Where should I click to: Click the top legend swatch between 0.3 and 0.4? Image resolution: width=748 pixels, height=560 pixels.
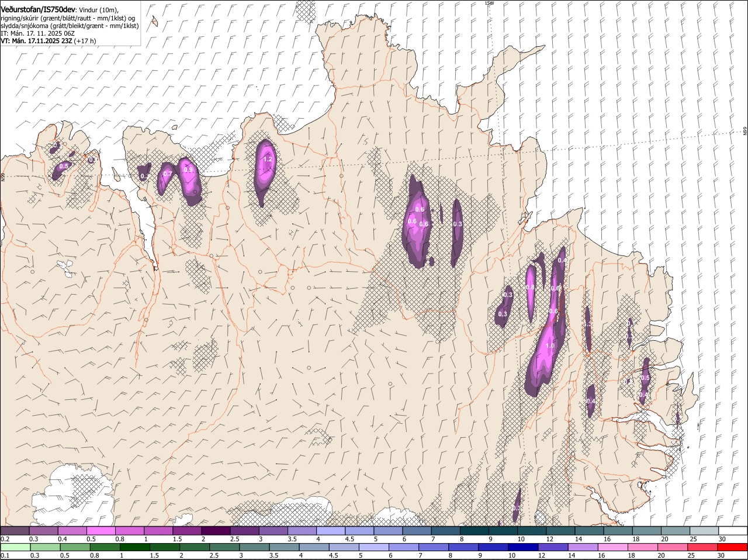(x=43, y=531)
